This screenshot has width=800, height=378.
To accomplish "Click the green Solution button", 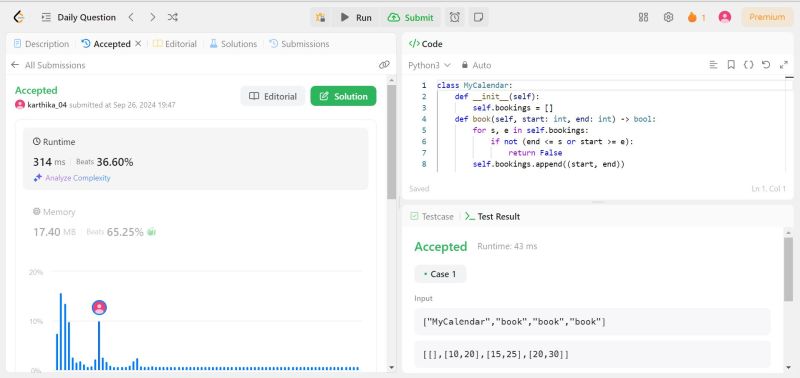I will [x=343, y=96].
